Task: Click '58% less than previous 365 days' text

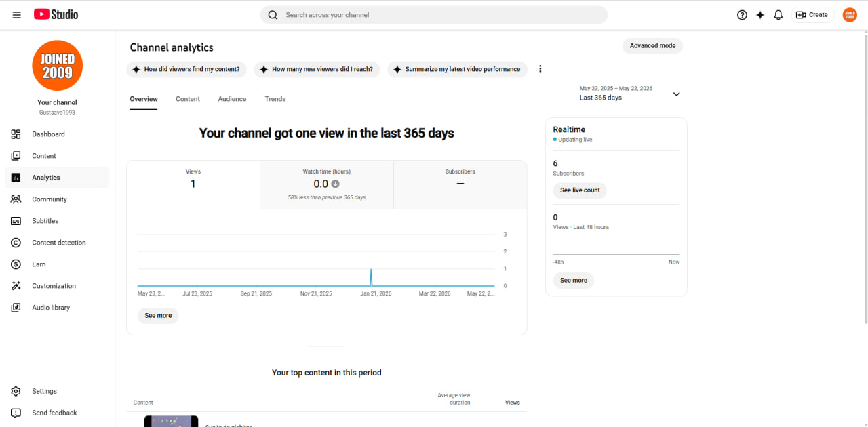Action: (327, 197)
